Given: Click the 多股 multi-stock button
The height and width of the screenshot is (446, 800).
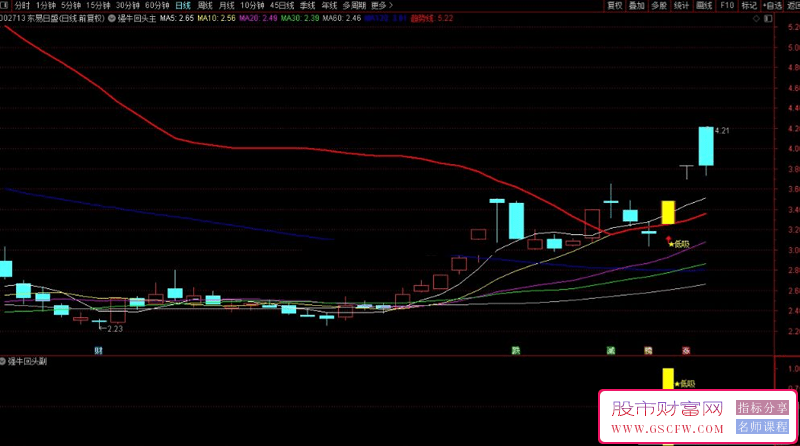Looking at the screenshot, I should click(659, 5).
